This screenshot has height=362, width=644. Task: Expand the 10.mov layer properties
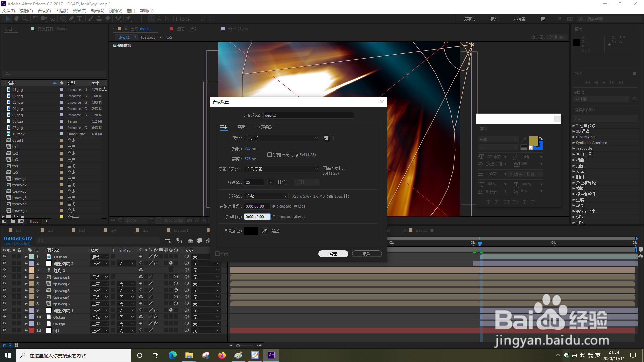click(x=26, y=257)
